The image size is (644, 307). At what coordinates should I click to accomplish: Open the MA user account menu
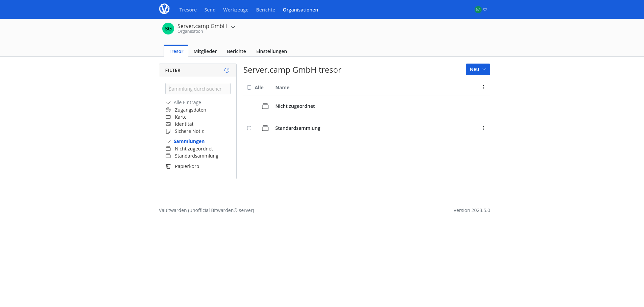[480, 10]
